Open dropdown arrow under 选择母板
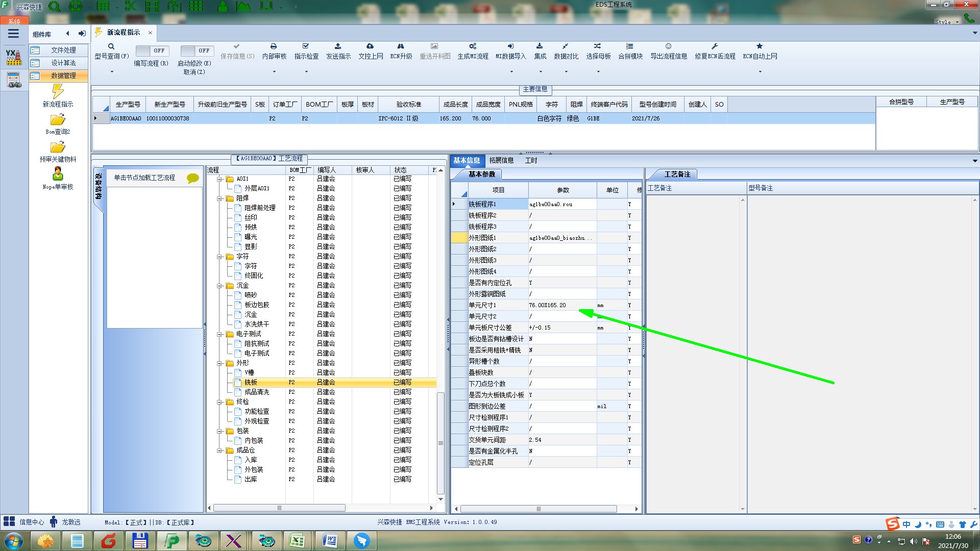This screenshot has width=980, height=551. tap(598, 72)
